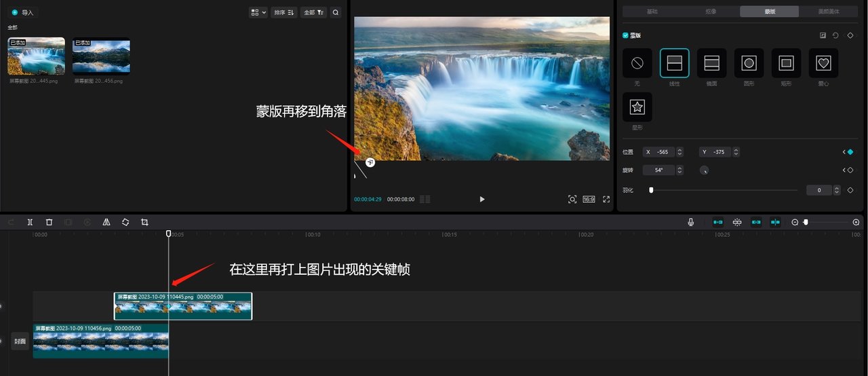Viewport: 868px width, 376px height.
Task: Click the feather value field showing 0
Action: pyautogui.click(x=819, y=190)
